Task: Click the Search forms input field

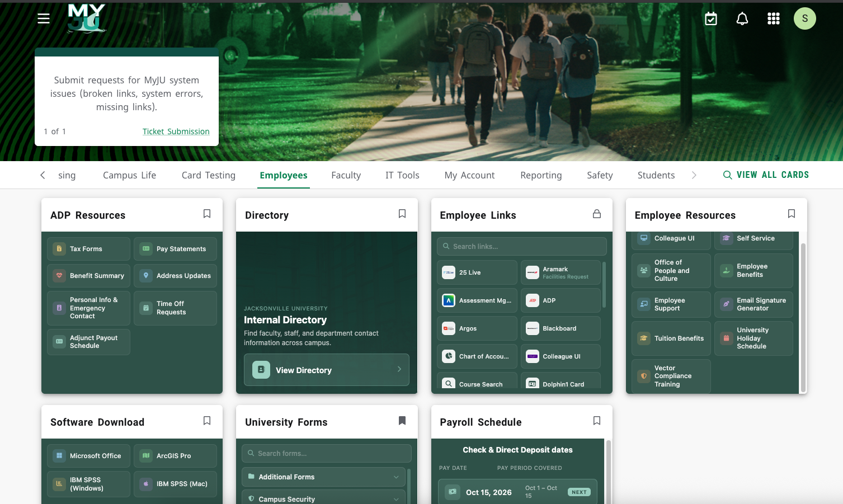Action: click(327, 454)
